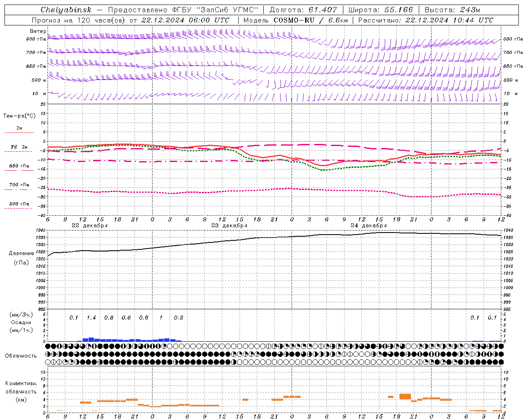Click the Тем-ра(°C) axis title
Viewport: 525px width, 420px height.
(x=19, y=116)
